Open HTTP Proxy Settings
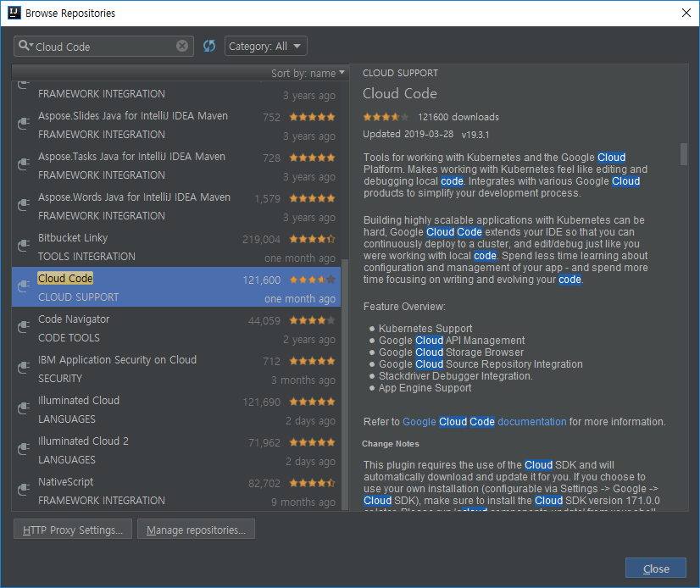The image size is (700, 588). pyautogui.click(x=73, y=529)
